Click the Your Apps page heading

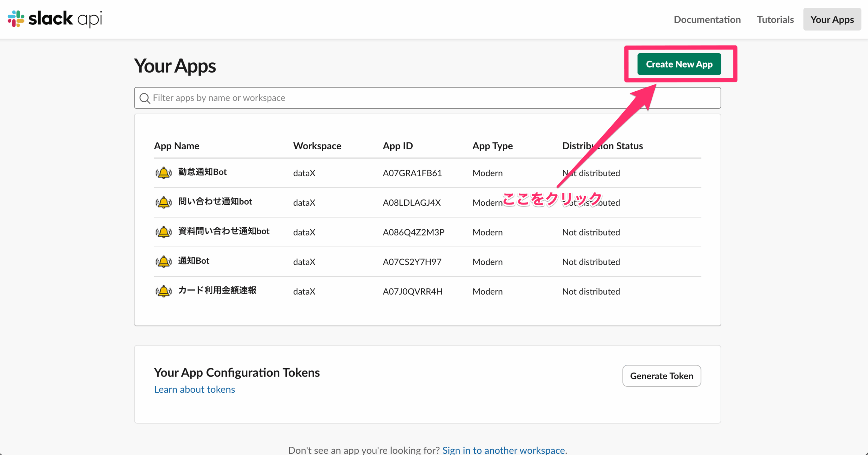pyautogui.click(x=175, y=66)
